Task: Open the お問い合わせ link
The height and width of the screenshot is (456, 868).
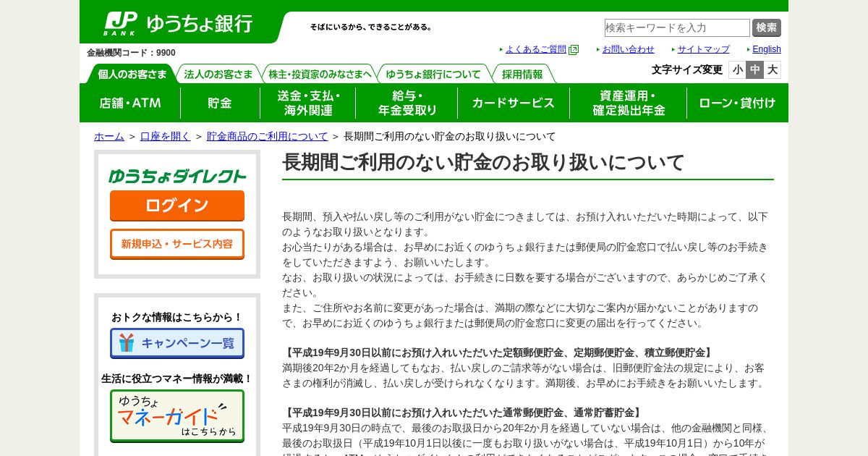Action: (x=629, y=49)
